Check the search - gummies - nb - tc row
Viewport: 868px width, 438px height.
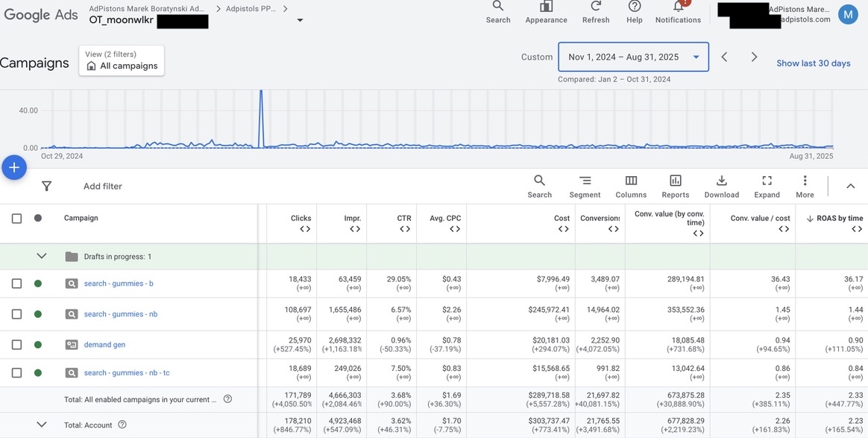pos(16,372)
